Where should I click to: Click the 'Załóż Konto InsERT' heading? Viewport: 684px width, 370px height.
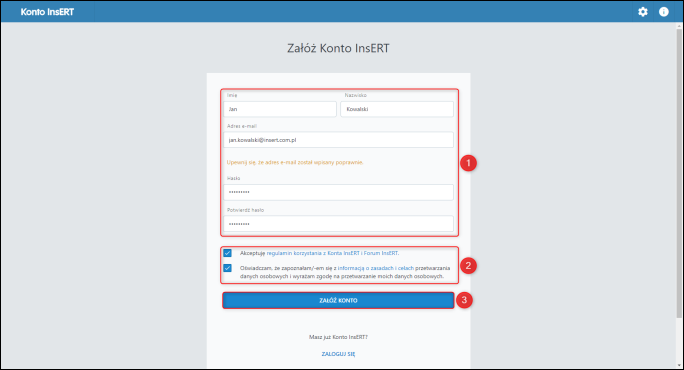pyautogui.click(x=339, y=48)
